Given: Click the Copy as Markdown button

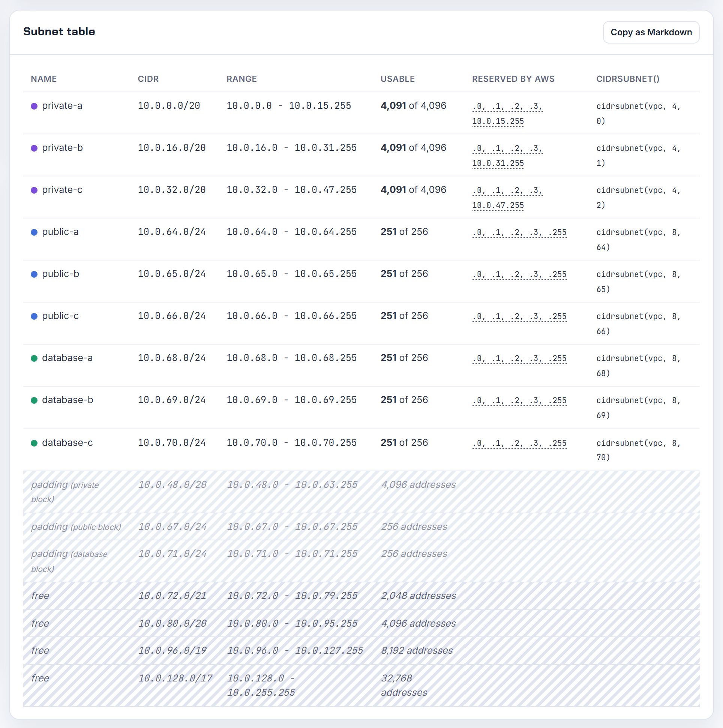Looking at the screenshot, I should click(651, 32).
